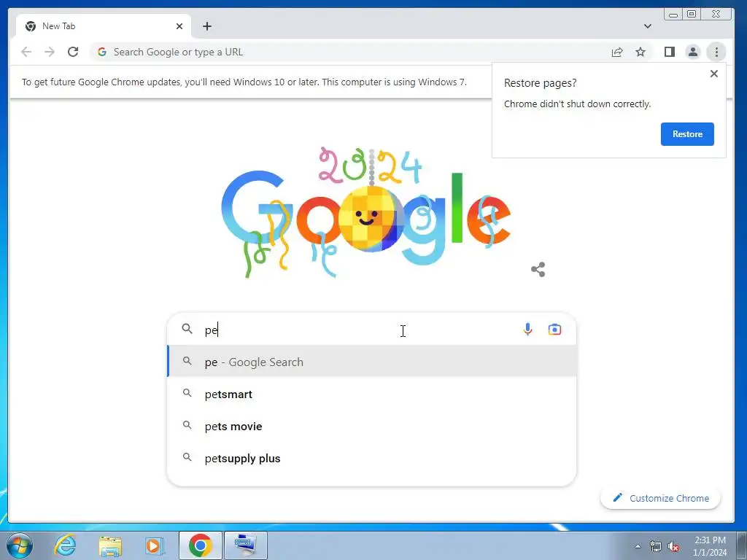Click the Google icon in address bar
This screenshot has height=560, width=747.
tap(102, 52)
